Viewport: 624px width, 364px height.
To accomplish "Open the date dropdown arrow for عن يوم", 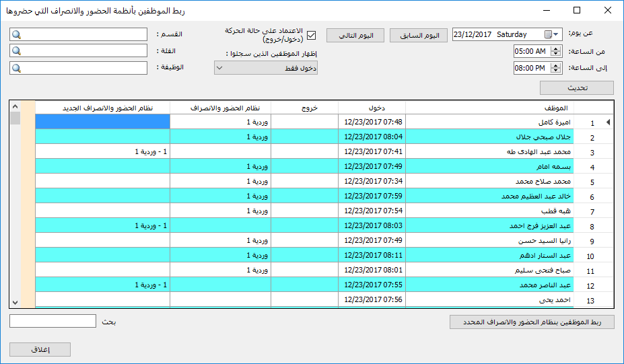I will coord(556,34).
